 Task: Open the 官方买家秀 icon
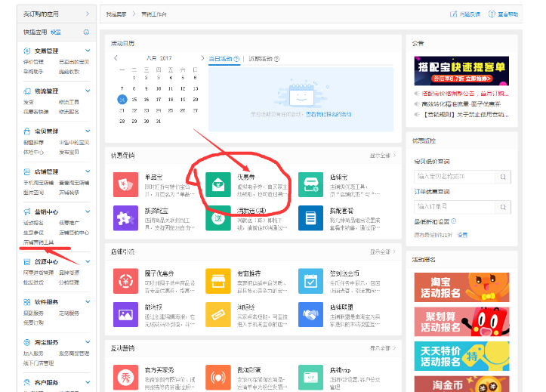125,378
